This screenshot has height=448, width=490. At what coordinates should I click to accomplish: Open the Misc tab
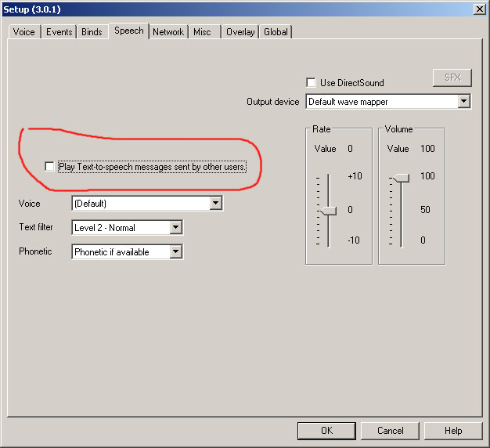(x=203, y=32)
